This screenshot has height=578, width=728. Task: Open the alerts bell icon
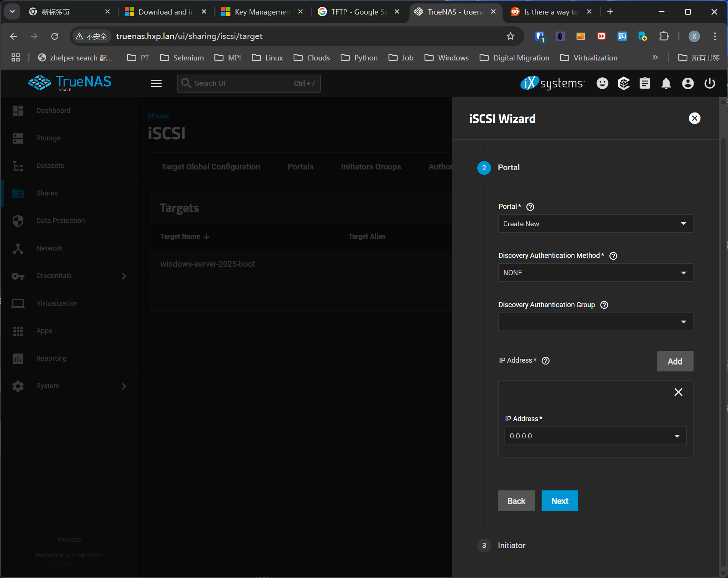tap(666, 83)
